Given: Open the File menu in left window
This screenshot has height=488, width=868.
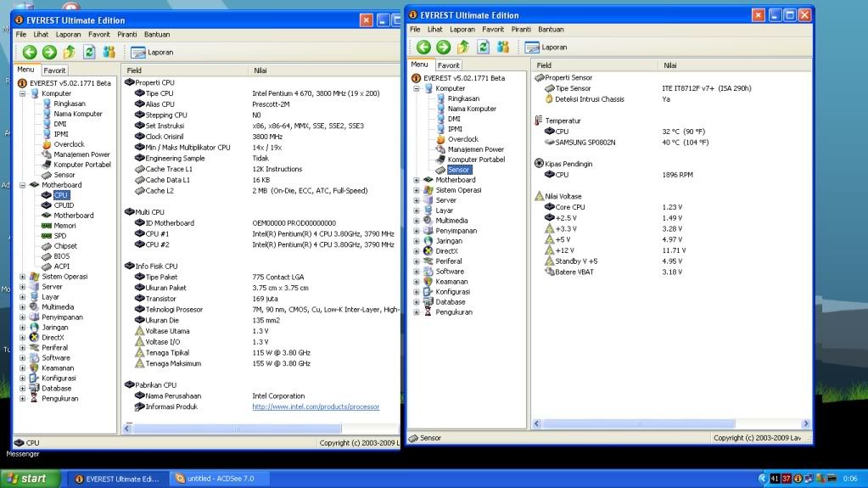Looking at the screenshot, I should 21,34.
